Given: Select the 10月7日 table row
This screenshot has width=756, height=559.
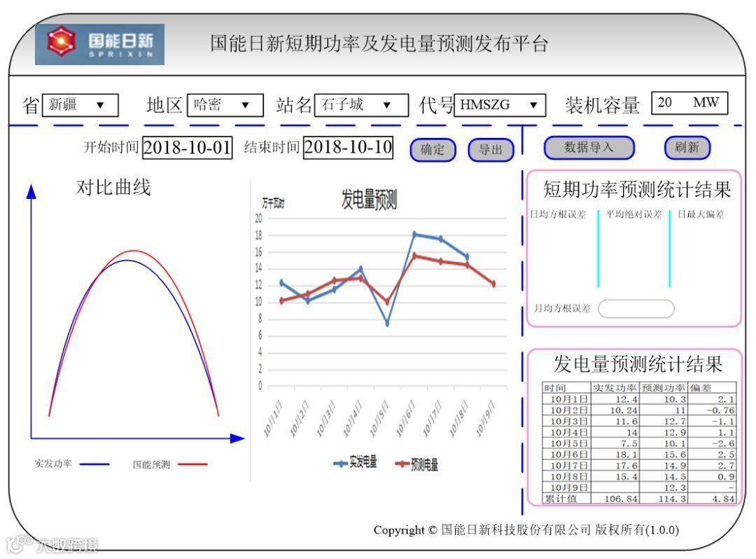Looking at the screenshot, I should (x=639, y=465).
